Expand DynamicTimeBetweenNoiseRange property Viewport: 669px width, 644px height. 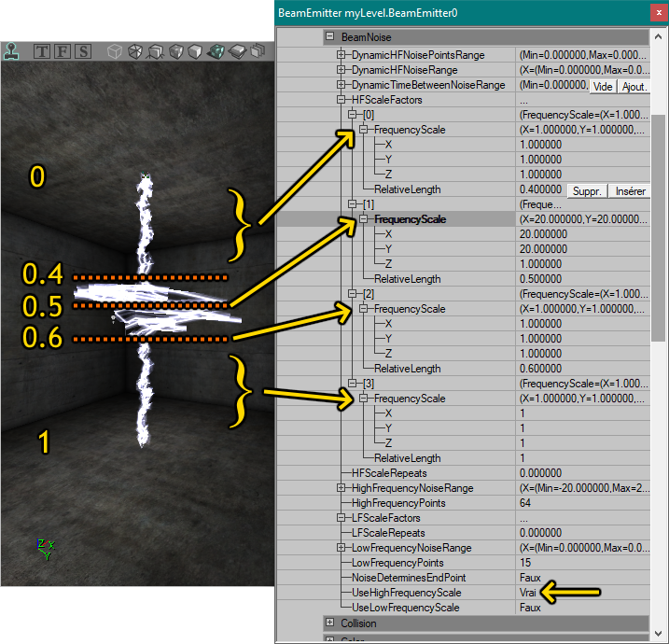coord(341,85)
